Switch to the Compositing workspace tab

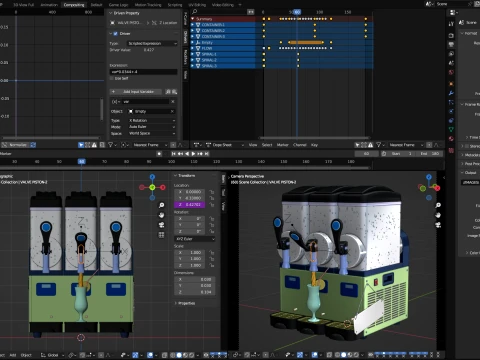click(x=74, y=5)
